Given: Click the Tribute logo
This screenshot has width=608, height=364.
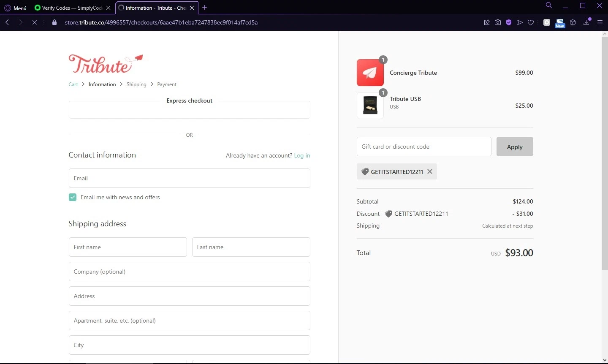Looking at the screenshot, I should coord(106,63).
